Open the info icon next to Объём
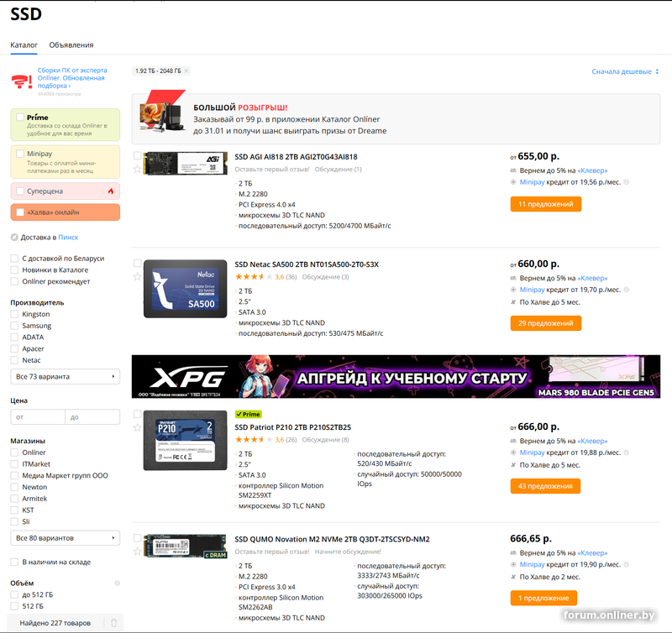This screenshot has width=672, height=633. pos(117,583)
